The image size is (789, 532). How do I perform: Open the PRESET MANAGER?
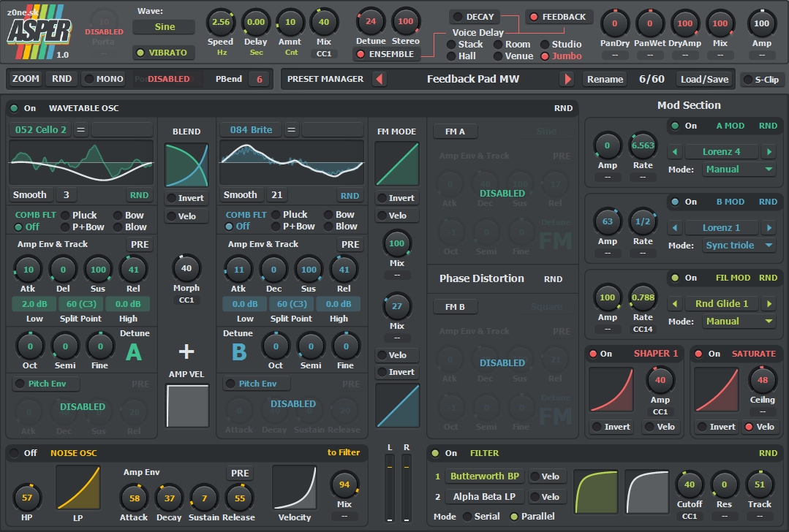pos(325,79)
